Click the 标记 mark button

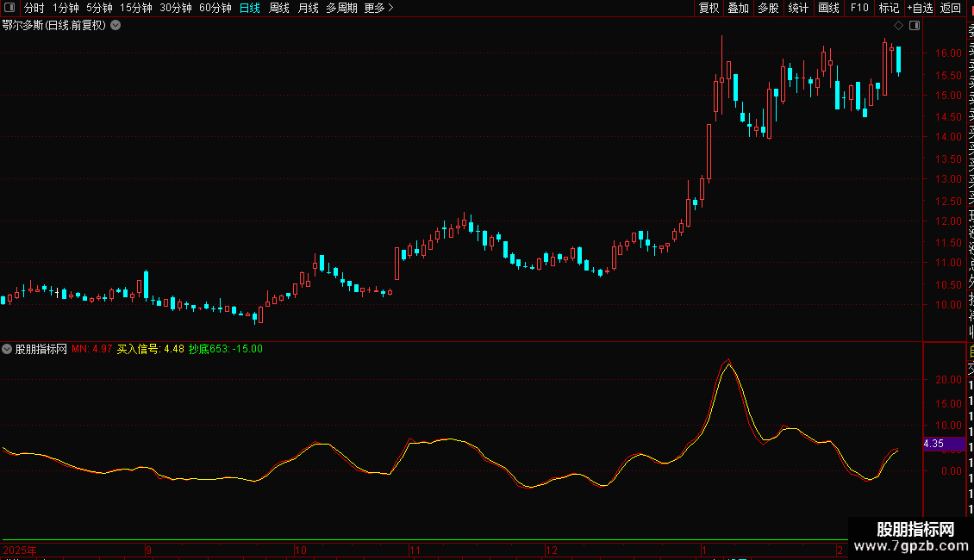coord(889,8)
